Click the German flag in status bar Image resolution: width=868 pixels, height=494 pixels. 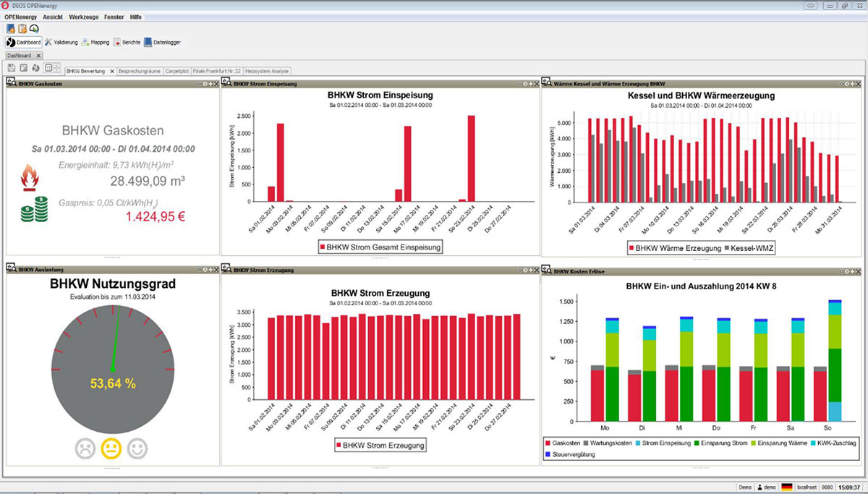point(787,487)
